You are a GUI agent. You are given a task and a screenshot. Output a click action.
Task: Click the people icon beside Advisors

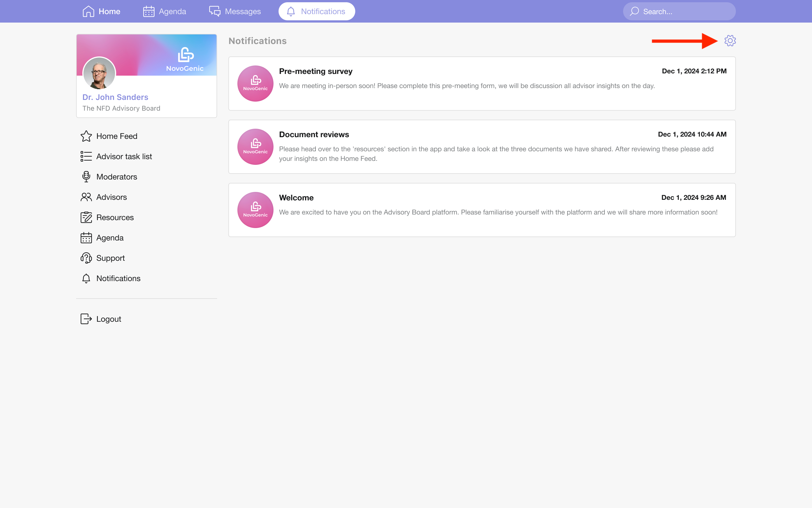86,197
